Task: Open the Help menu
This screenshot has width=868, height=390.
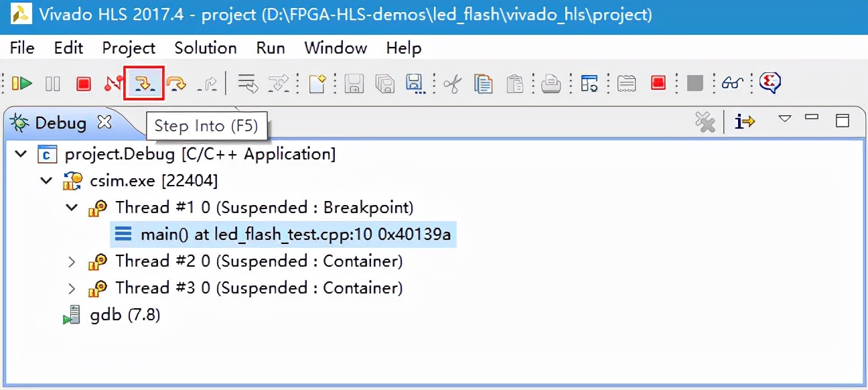Action: pyautogui.click(x=404, y=48)
